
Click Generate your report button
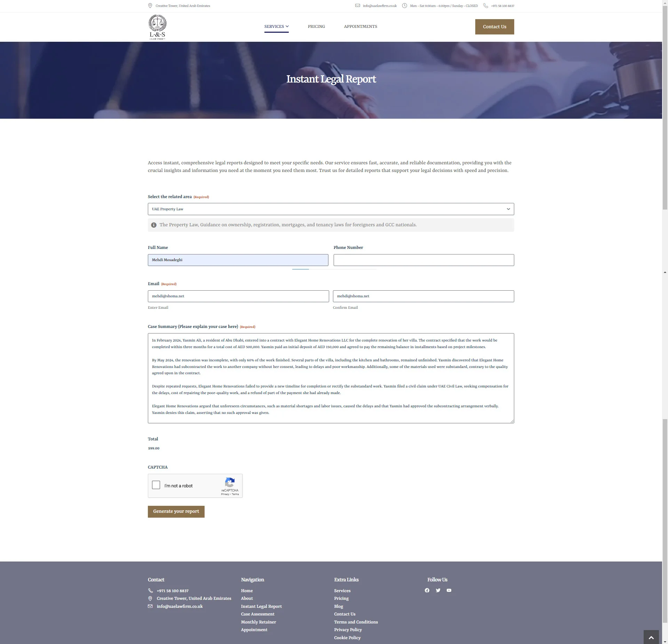(176, 511)
